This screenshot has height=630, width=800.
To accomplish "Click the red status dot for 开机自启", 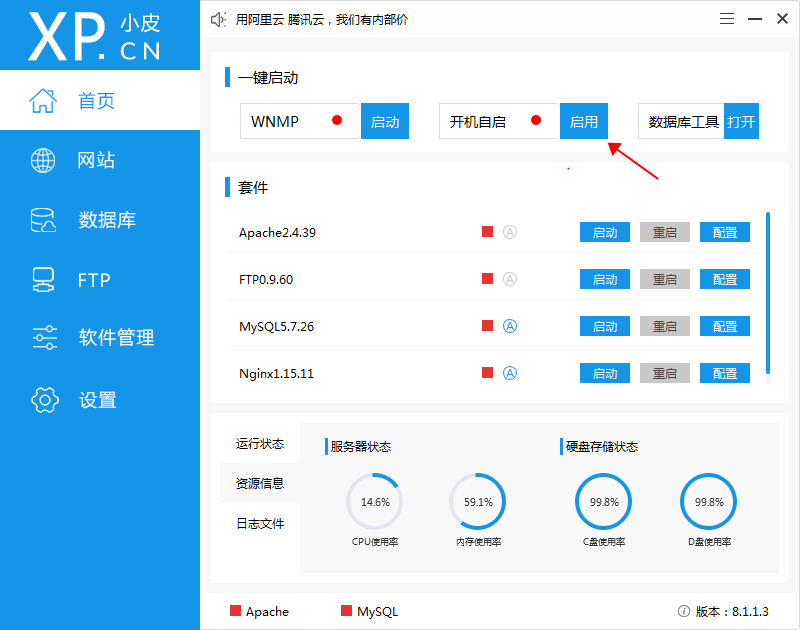I will pyautogui.click(x=536, y=120).
